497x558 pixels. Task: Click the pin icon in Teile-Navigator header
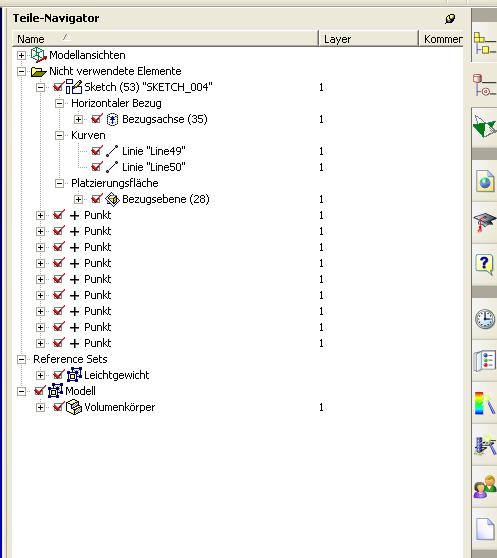450,19
